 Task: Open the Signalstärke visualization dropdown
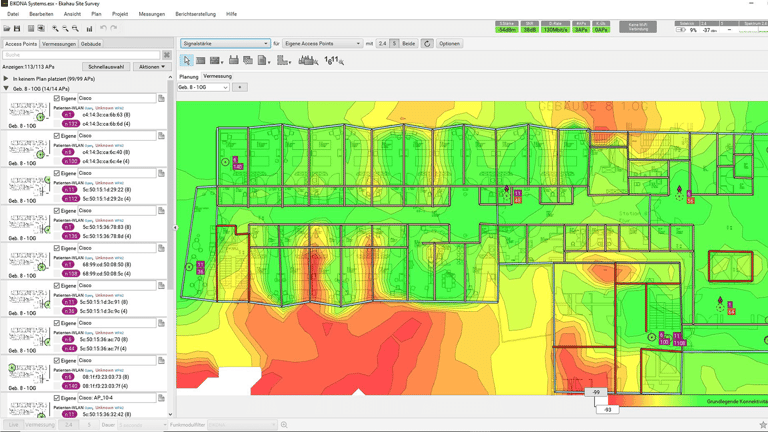225,44
